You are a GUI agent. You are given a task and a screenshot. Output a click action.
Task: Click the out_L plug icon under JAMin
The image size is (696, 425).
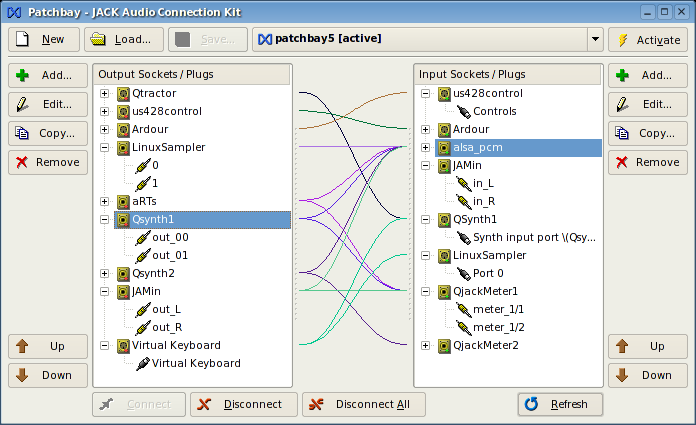coord(142,310)
